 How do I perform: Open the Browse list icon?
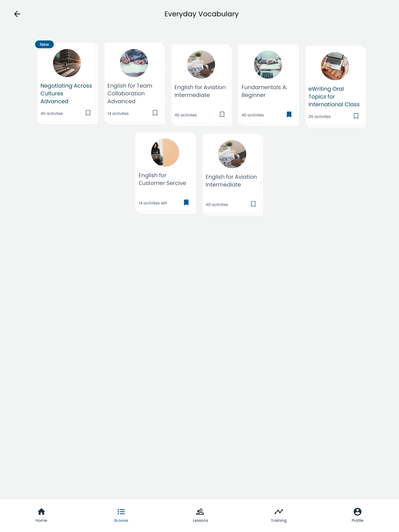pyautogui.click(x=121, y=511)
